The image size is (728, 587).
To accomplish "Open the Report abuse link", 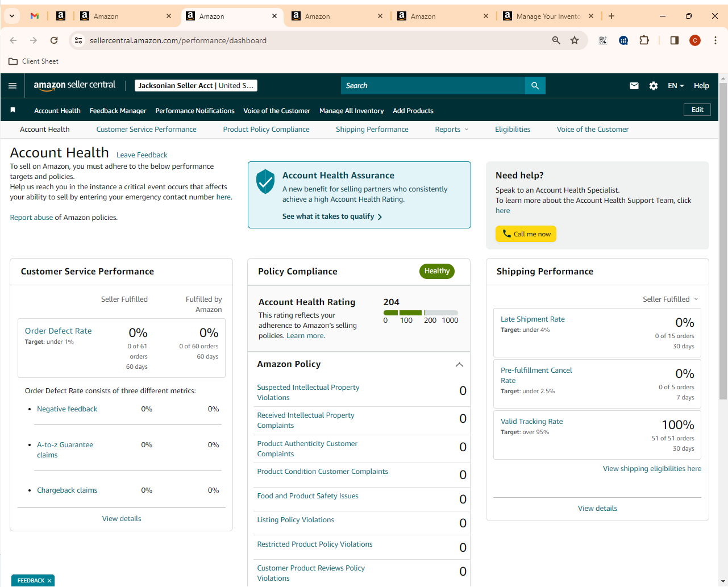I will pyautogui.click(x=31, y=218).
